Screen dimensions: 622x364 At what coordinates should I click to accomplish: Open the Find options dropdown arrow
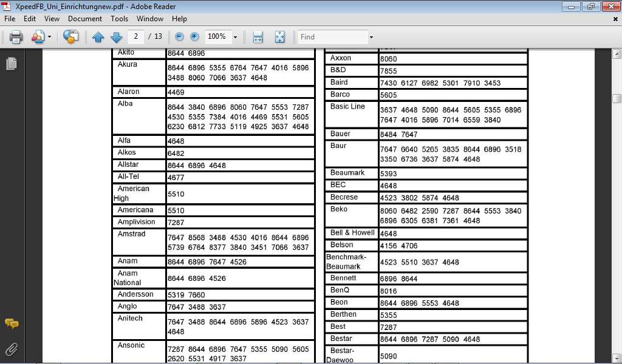[371, 37]
